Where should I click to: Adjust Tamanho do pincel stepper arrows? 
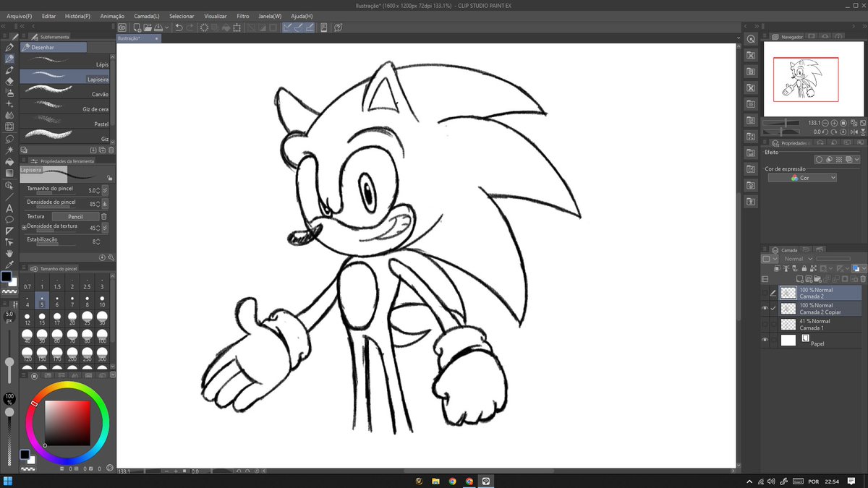click(99, 189)
